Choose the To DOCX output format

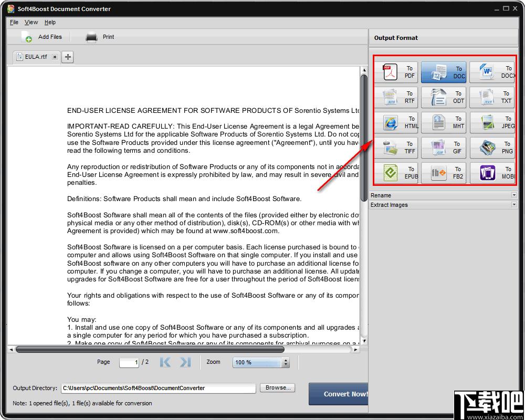(492, 72)
